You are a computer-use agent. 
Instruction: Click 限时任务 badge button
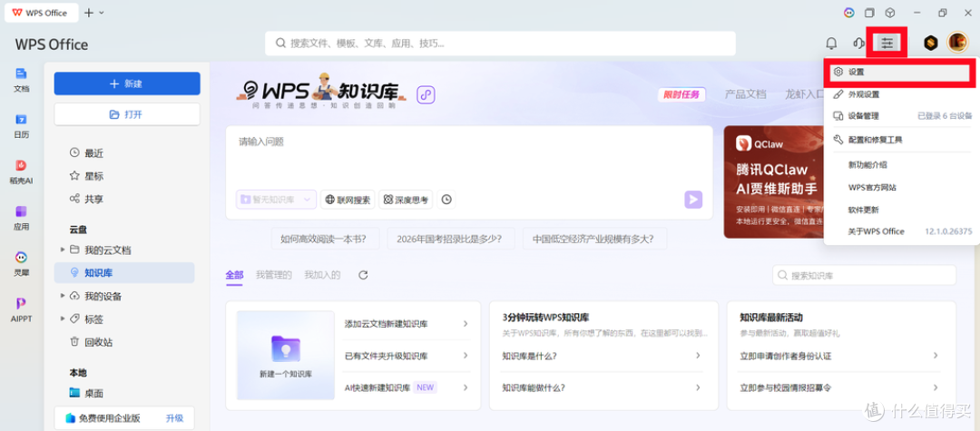click(x=681, y=95)
